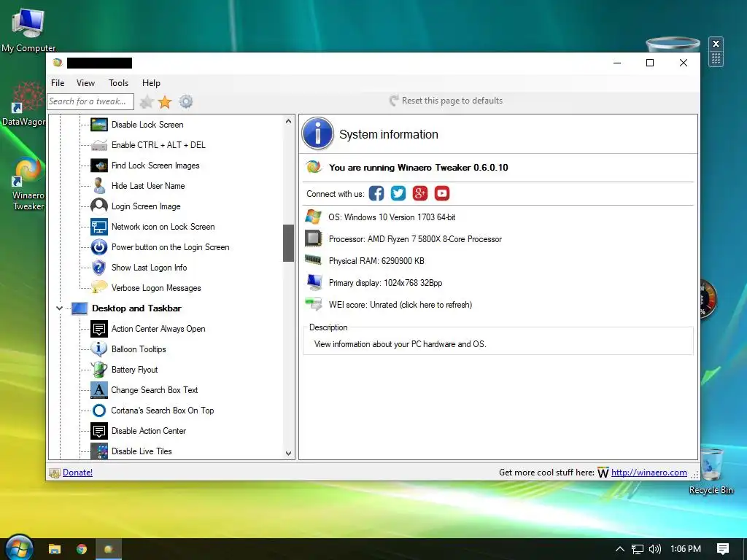Open the YouTube social link icon
This screenshot has width=747, height=560.
tap(442, 193)
